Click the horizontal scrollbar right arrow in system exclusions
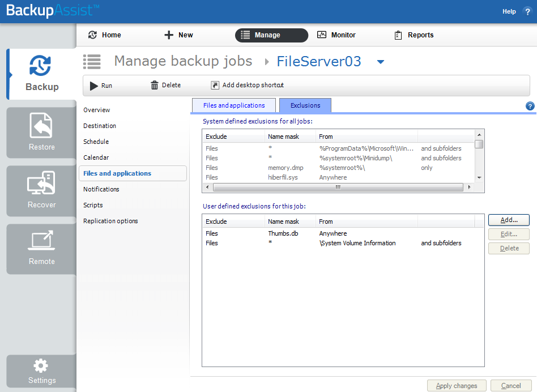Viewport: 537px width, 392px height. (x=469, y=188)
